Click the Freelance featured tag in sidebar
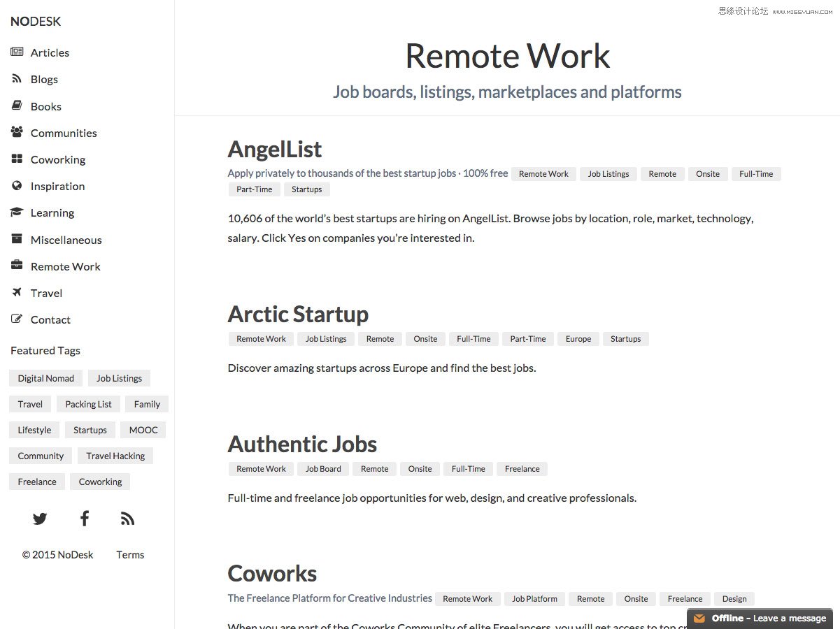This screenshot has width=840, height=629. (x=37, y=482)
